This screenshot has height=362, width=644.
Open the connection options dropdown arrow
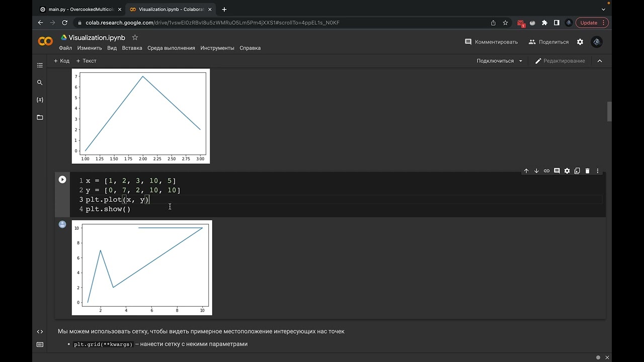(x=521, y=61)
